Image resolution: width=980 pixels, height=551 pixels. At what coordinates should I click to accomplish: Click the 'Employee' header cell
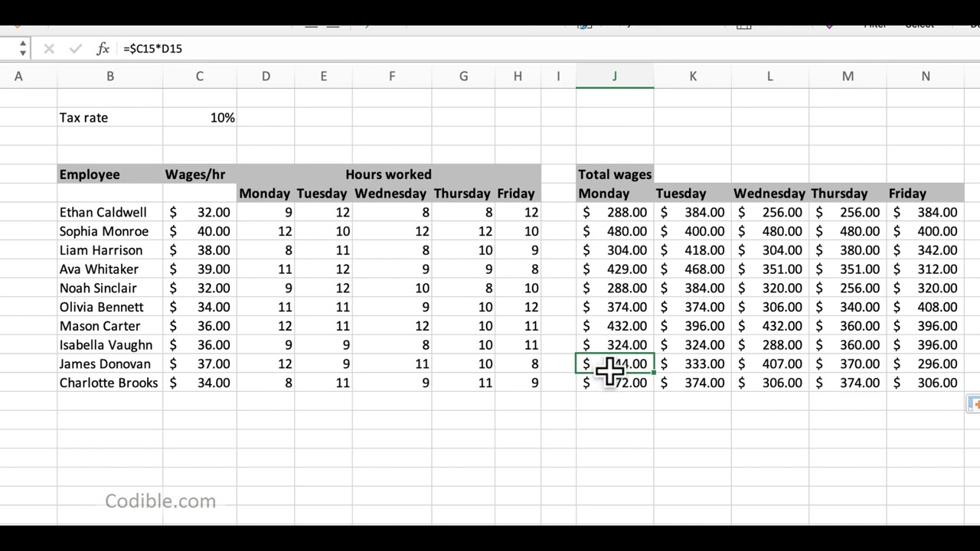(110, 174)
